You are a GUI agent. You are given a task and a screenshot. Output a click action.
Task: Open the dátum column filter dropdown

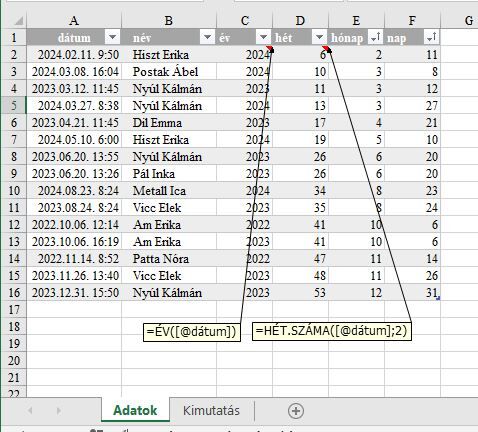coord(112,37)
